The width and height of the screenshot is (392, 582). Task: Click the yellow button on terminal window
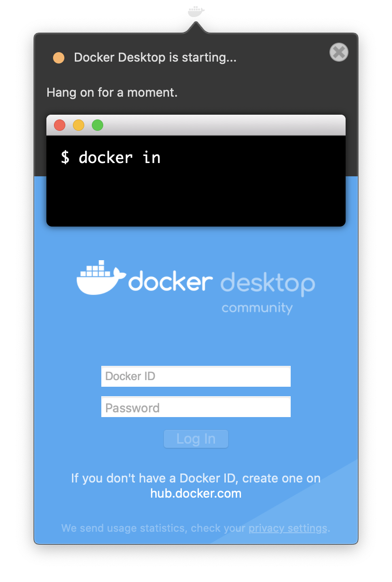pos(79,125)
